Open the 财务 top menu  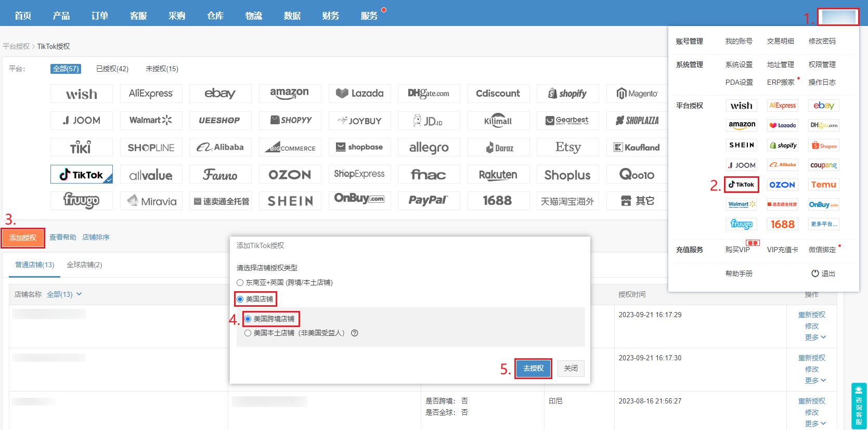click(331, 16)
